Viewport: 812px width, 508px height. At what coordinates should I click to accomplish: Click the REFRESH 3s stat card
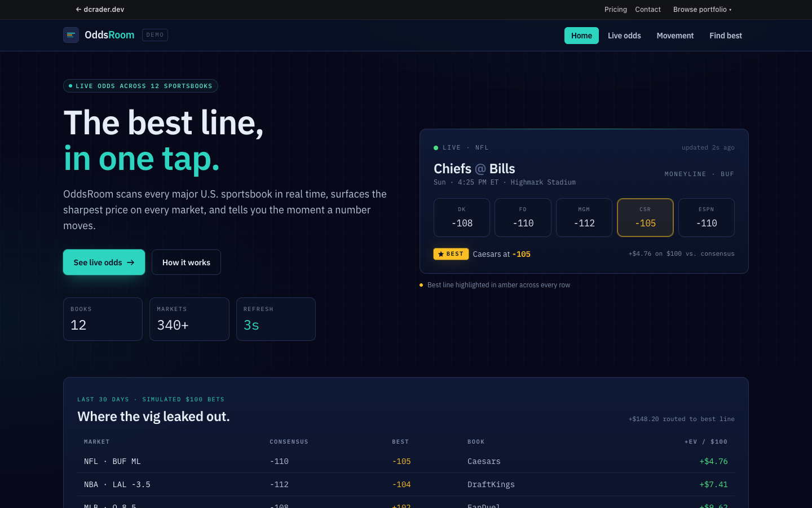[x=276, y=319]
